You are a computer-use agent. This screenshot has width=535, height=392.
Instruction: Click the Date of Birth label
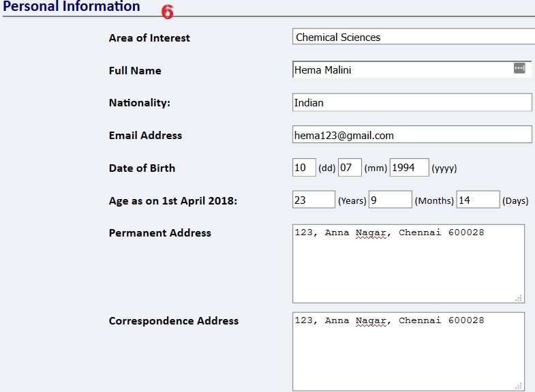pyautogui.click(x=142, y=168)
